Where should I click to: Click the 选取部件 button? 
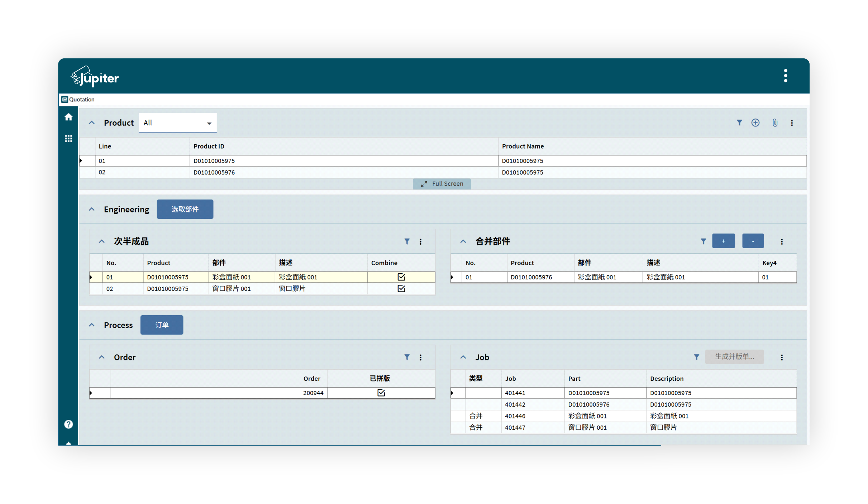[x=185, y=209]
